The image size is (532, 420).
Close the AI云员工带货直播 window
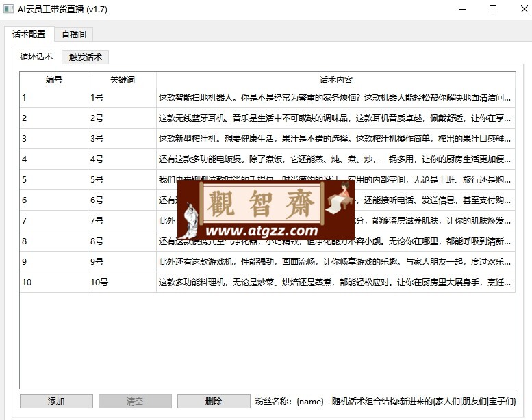point(524,9)
